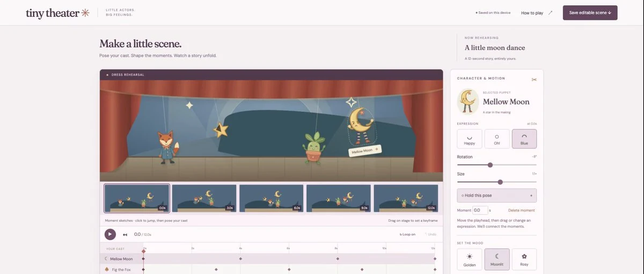644x274 pixels.
Task: Set the mood to Golden
Action: 470,259
